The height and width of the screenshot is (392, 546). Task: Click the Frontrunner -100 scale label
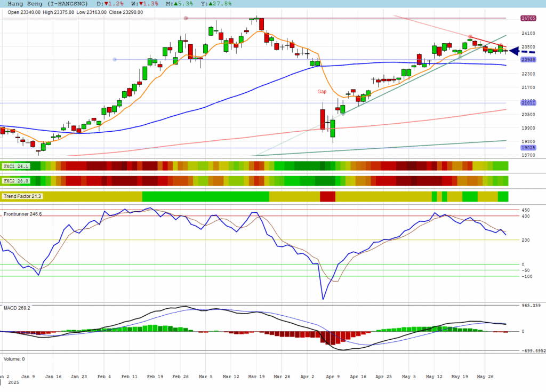point(527,276)
